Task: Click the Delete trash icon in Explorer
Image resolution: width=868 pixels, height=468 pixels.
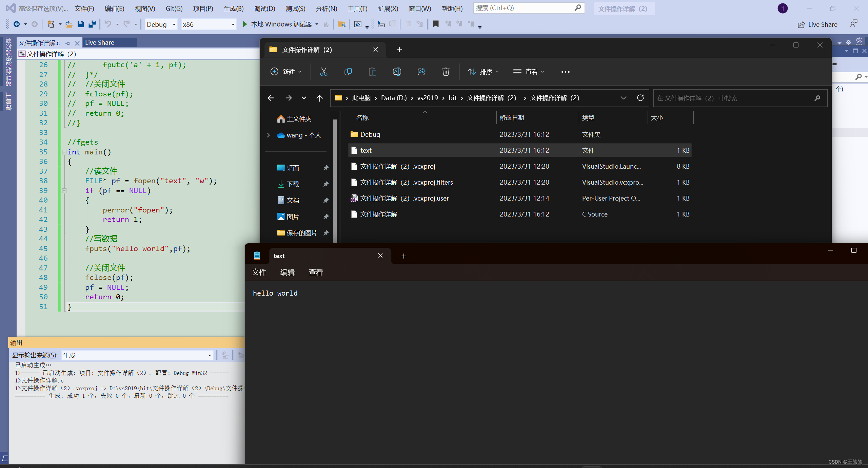Action: click(446, 72)
